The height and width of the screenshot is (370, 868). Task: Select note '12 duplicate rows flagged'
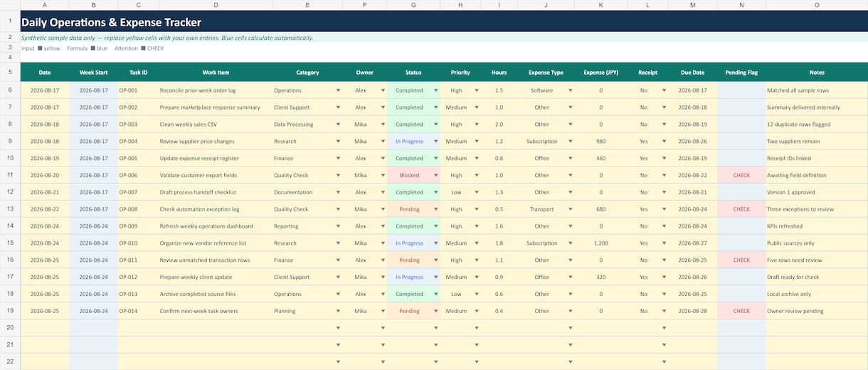[817, 125]
